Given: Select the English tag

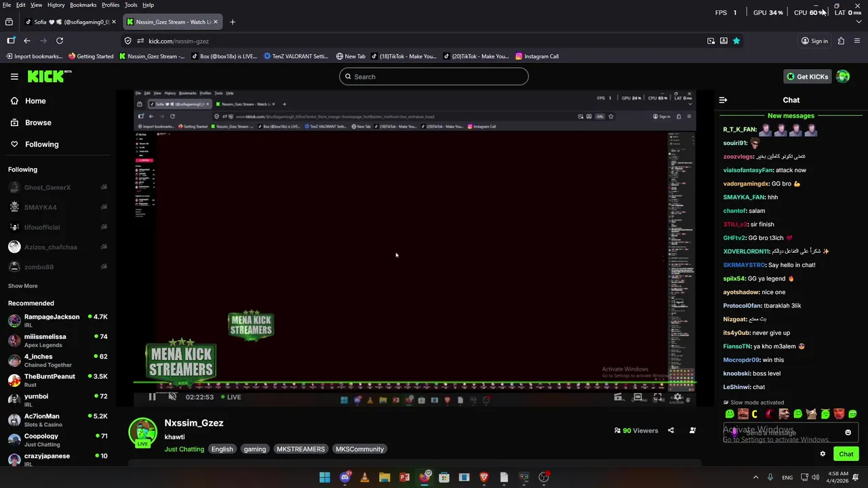Looking at the screenshot, I should [222, 449].
